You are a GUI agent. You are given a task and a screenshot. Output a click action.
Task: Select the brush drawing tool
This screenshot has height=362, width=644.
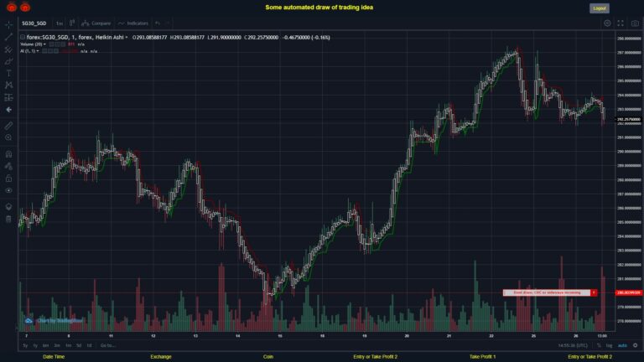click(8, 61)
